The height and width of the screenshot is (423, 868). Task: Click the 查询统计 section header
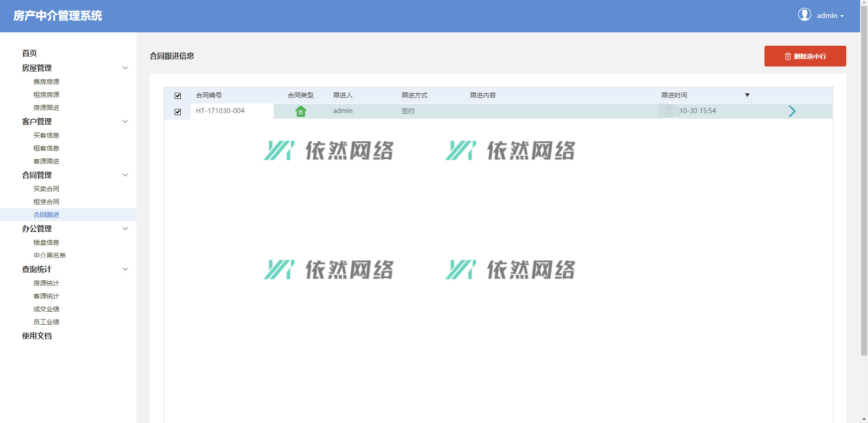(x=37, y=269)
